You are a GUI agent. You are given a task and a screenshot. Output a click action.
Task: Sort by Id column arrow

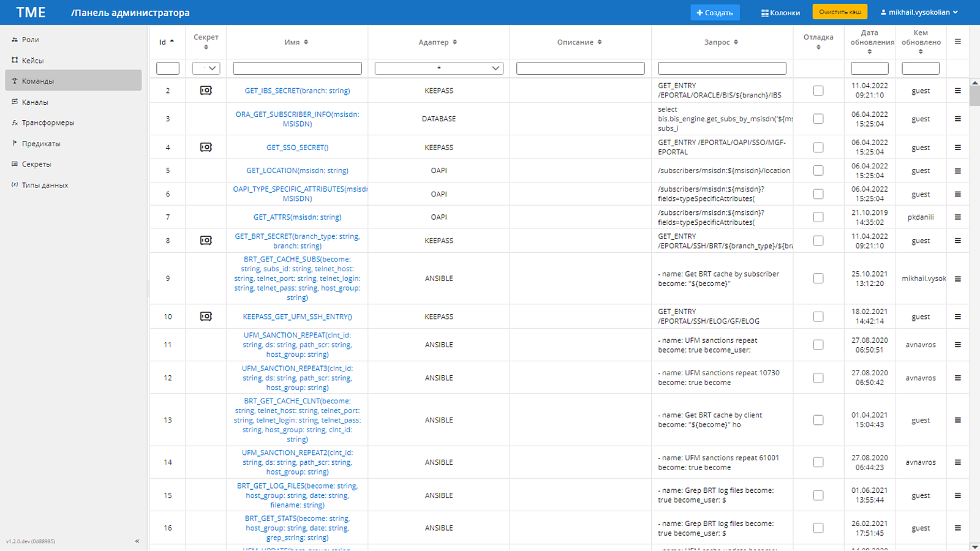pyautogui.click(x=172, y=42)
